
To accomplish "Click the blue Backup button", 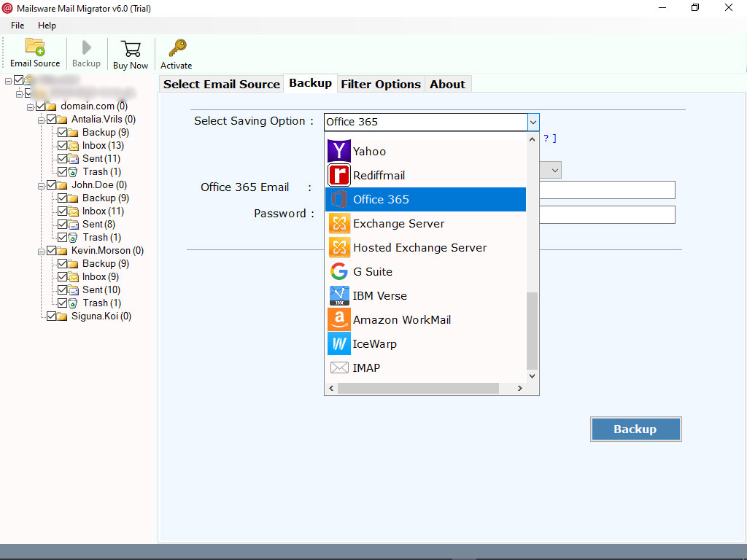I will point(635,429).
